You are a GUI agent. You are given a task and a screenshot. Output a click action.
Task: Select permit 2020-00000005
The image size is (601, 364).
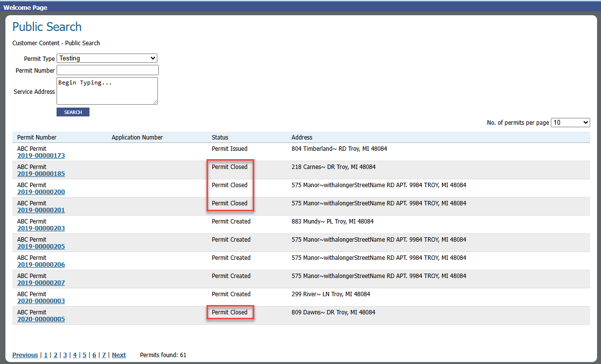[41, 319]
